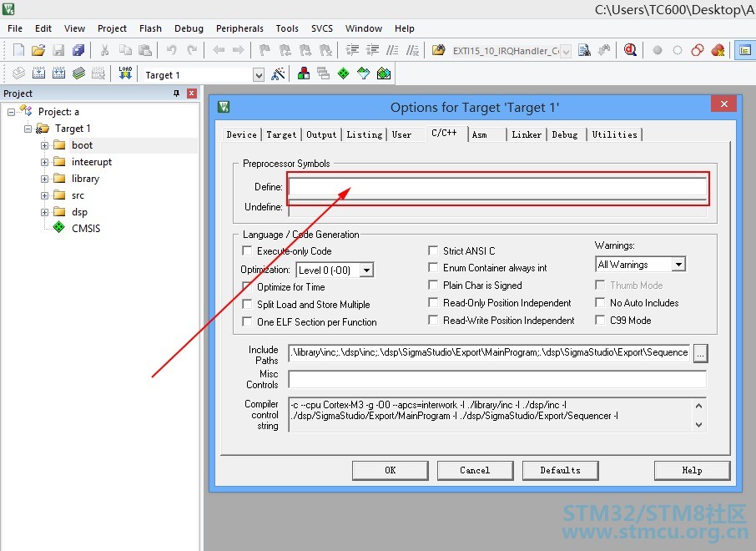Enable Execute-only Code checkbox
Screen dimensions: 756x551
247,251
